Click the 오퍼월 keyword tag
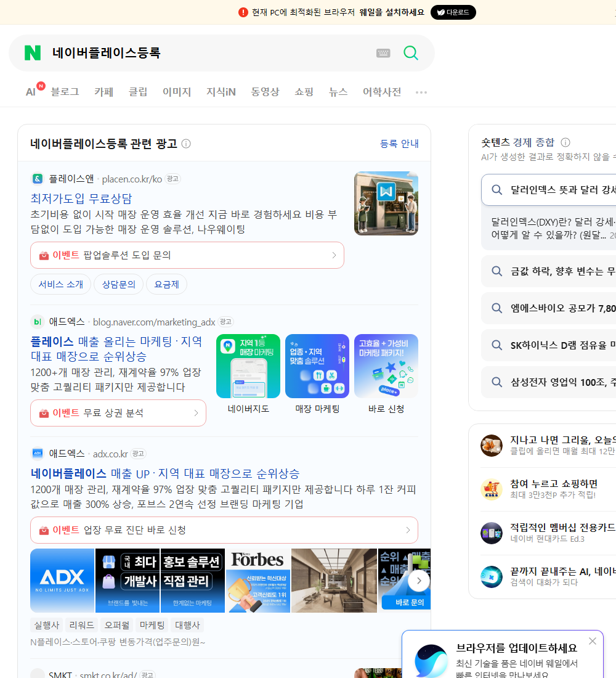 116,625
